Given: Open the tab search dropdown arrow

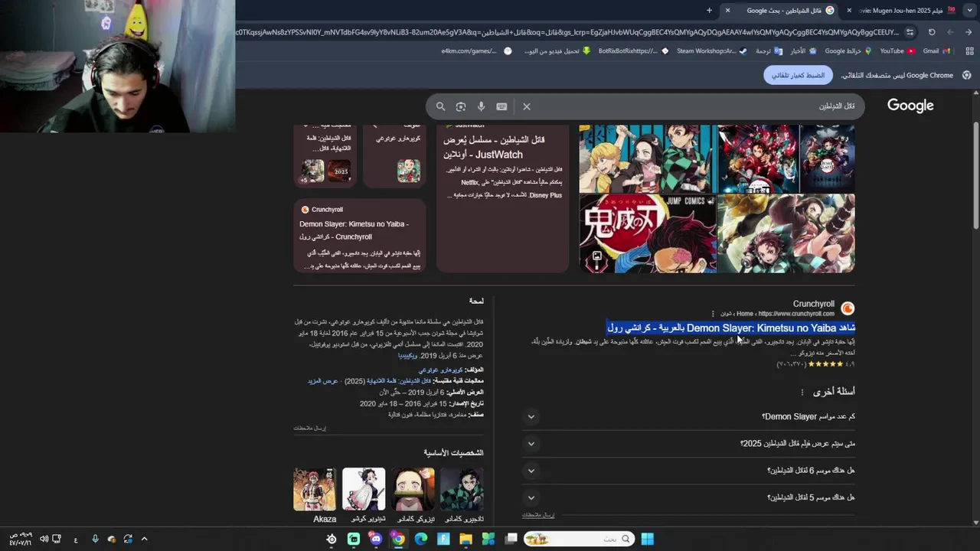Looking at the screenshot, I should tap(968, 10).
